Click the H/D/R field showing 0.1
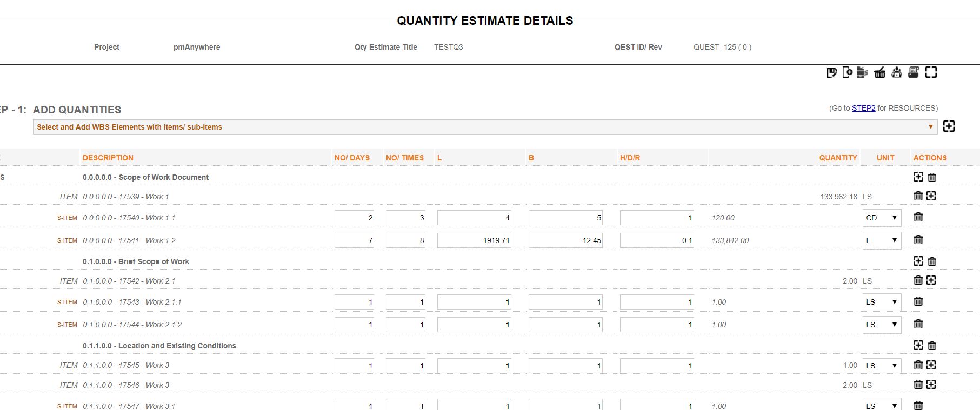This screenshot has height=410, width=980. tap(656, 240)
